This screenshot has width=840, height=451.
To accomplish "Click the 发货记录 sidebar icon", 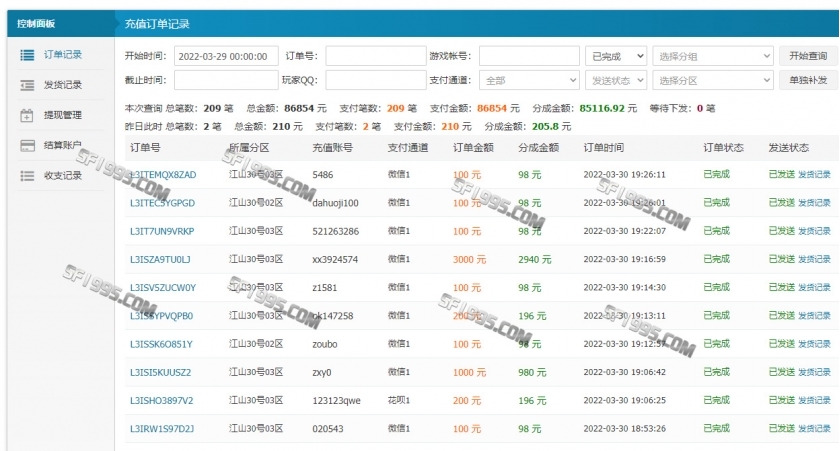I will pos(27,85).
